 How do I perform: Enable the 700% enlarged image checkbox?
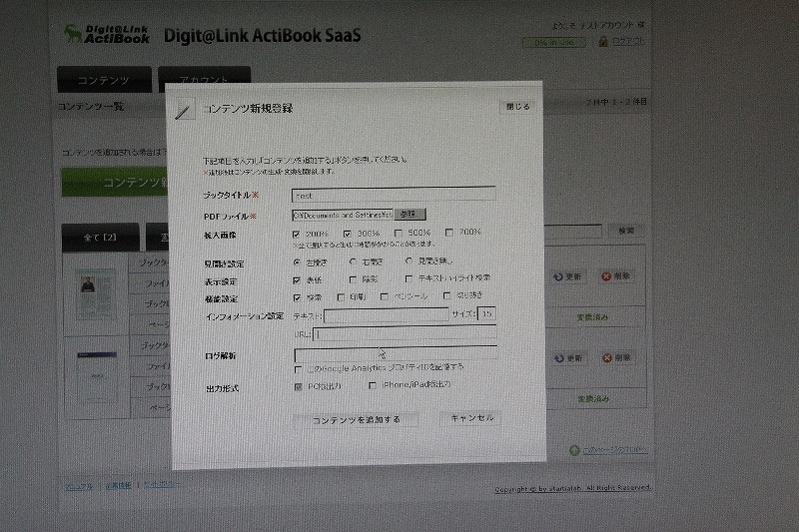[448, 233]
